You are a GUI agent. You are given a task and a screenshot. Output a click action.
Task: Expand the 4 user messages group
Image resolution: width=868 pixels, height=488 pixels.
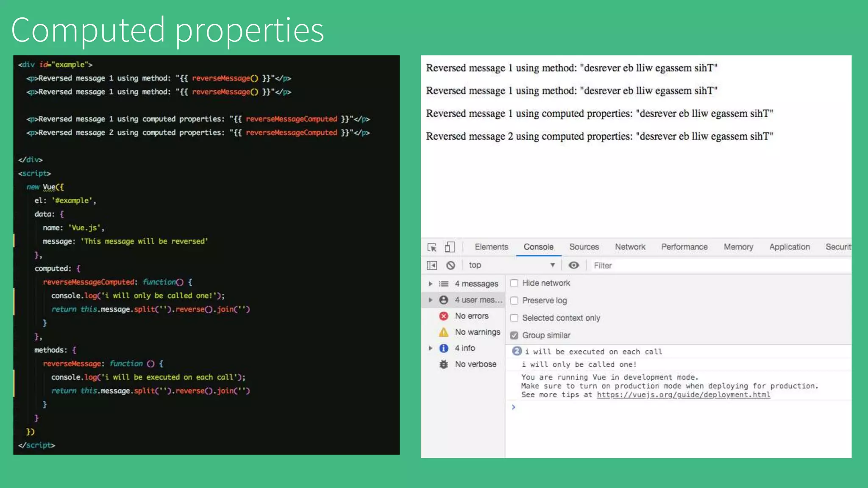[x=430, y=300]
